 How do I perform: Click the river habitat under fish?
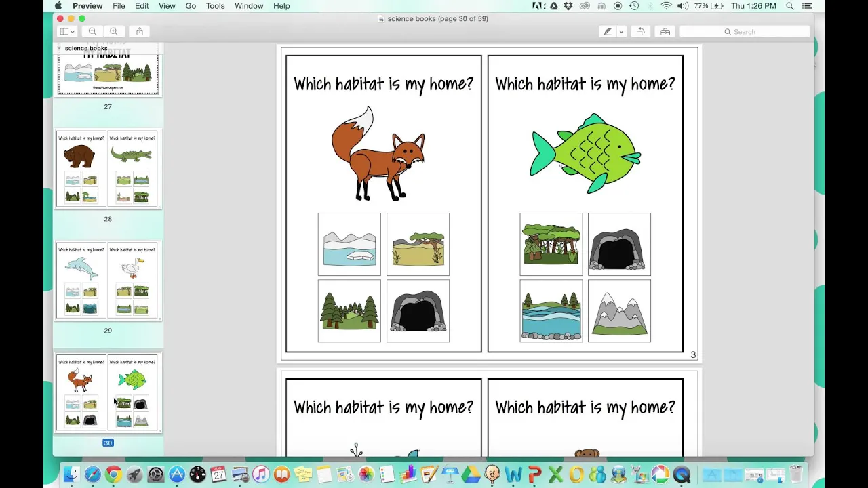tap(551, 311)
